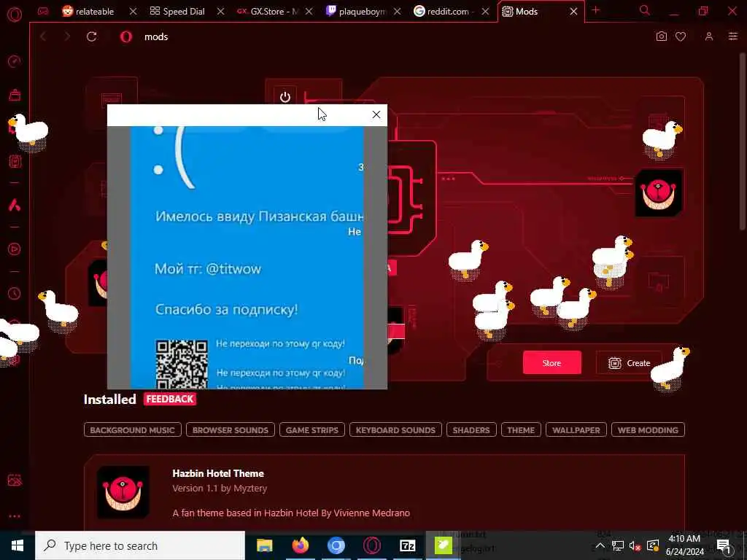Open a new tab with the plus button
747x560 pixels.
tap(595, 10)
